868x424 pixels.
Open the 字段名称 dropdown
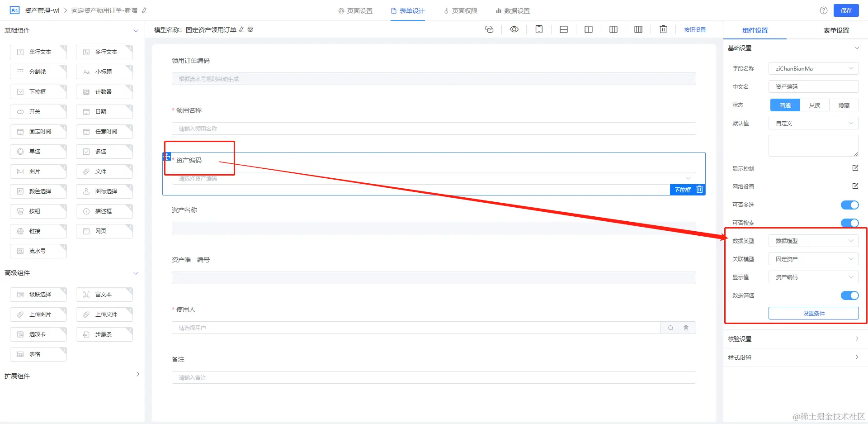[x=814, y=69]
